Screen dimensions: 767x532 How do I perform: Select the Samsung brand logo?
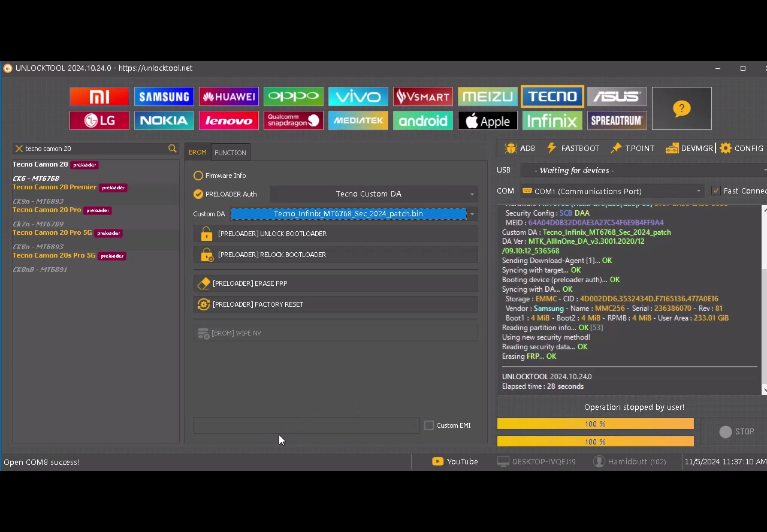pos(164,96)
